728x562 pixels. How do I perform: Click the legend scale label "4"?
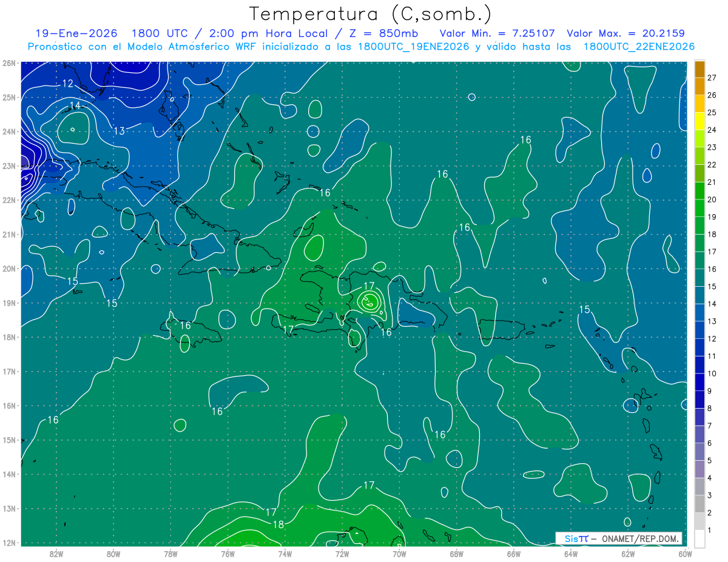[x=710, y=478]
